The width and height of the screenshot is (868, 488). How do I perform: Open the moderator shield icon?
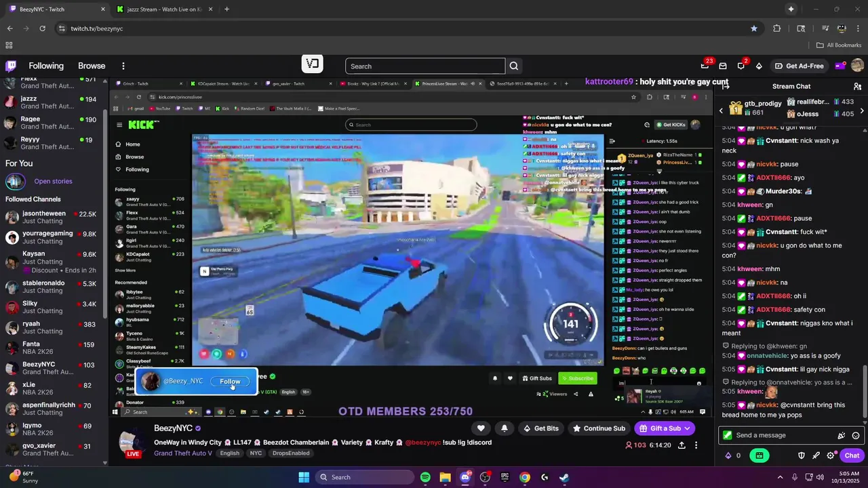pos(801,455)
